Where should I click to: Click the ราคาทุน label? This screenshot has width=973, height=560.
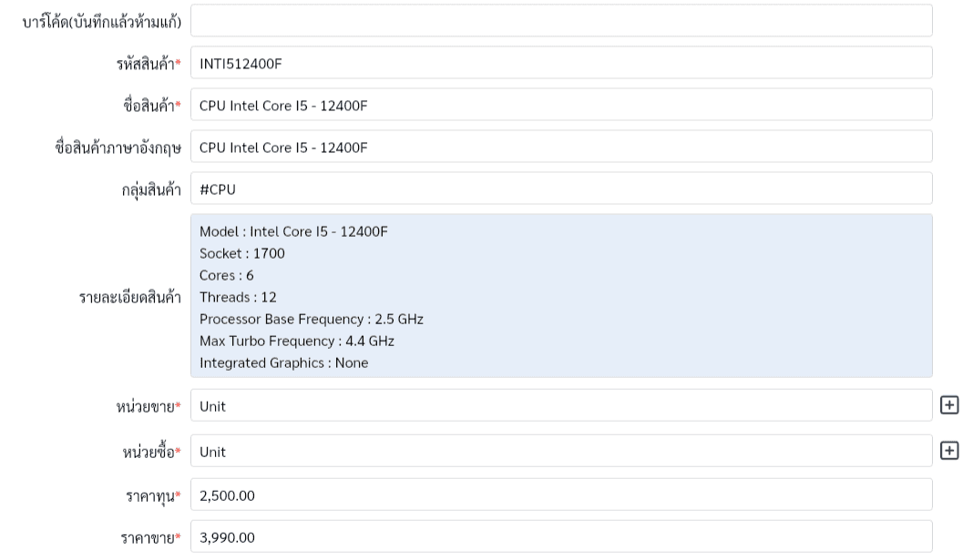[153, 496]
